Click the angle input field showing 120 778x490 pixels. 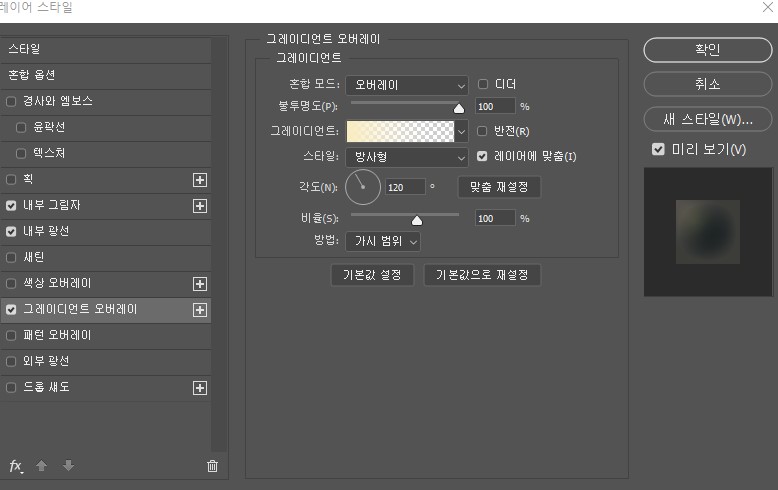(405, 187)
